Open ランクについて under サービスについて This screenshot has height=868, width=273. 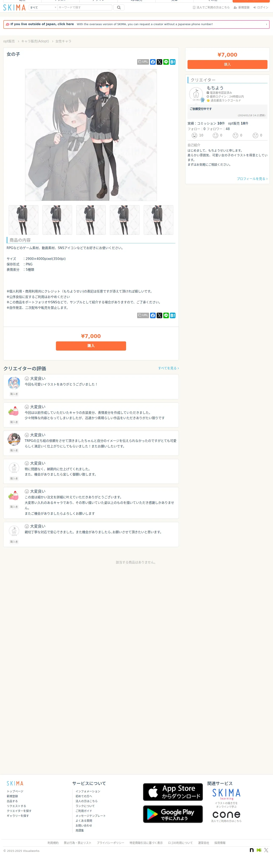coord(85,806)
